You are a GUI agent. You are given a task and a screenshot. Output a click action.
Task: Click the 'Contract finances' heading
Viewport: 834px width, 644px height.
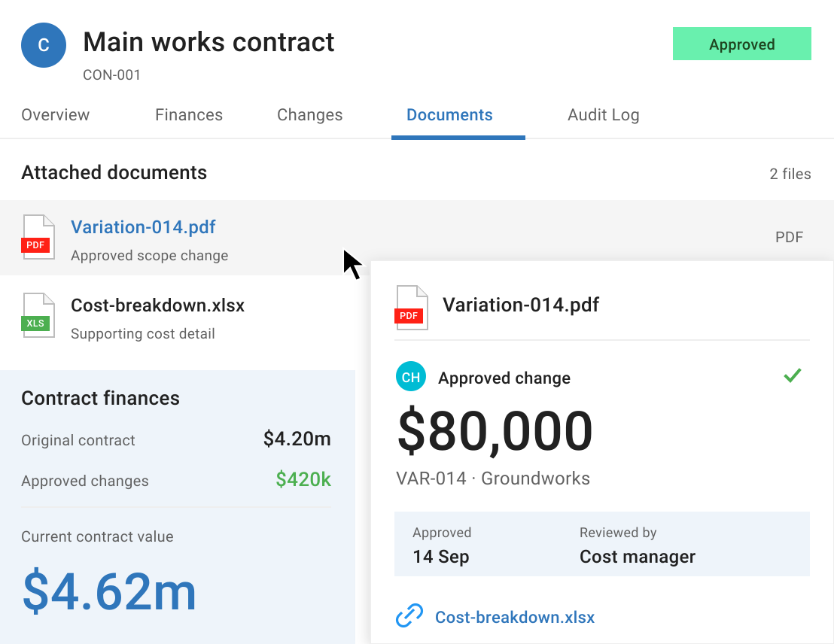pos(101,398)
